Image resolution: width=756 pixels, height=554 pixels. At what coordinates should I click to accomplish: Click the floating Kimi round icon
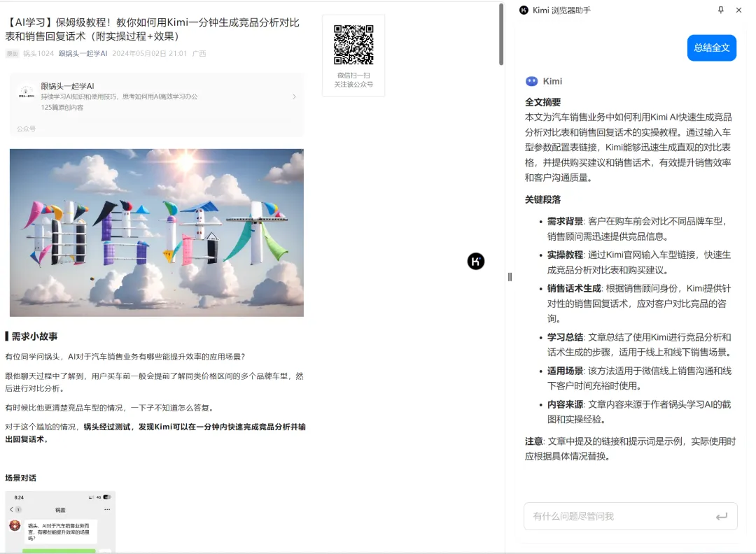tap(476, 262)
